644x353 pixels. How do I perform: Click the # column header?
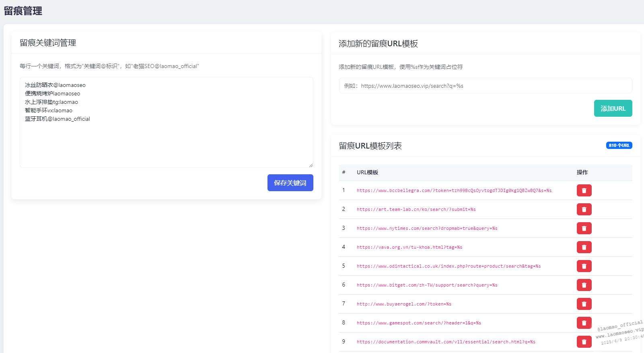(x=344, y=172)
